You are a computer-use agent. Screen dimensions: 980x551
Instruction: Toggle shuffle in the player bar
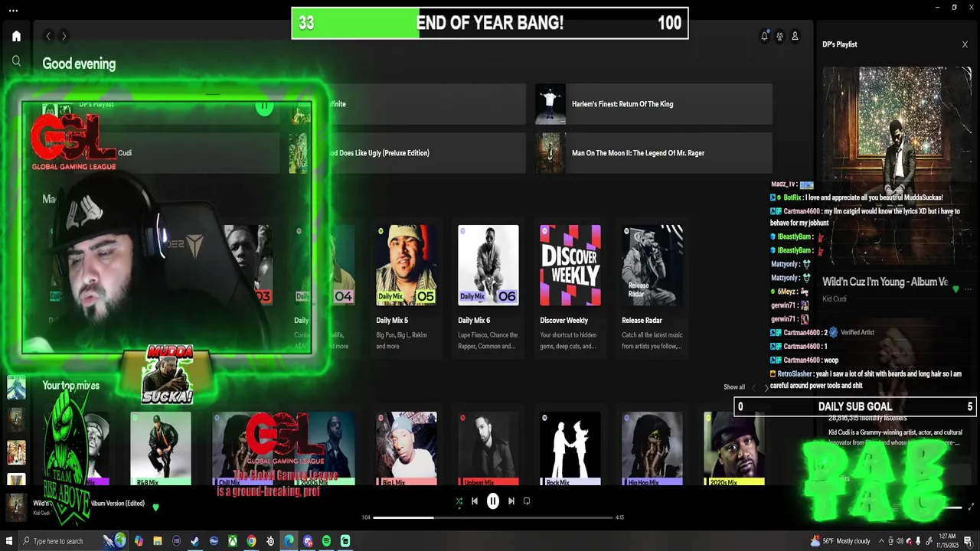[459, 501]
